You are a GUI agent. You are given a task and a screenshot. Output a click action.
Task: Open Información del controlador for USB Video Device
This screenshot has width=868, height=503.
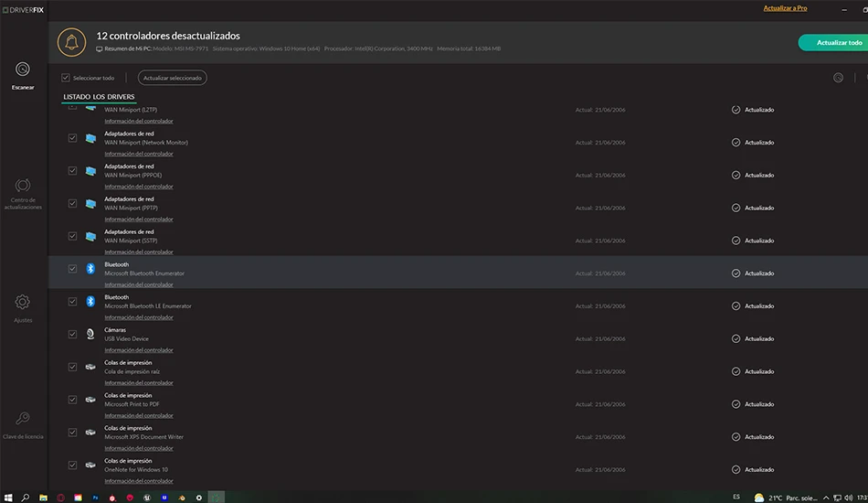[x=138, y=350]
